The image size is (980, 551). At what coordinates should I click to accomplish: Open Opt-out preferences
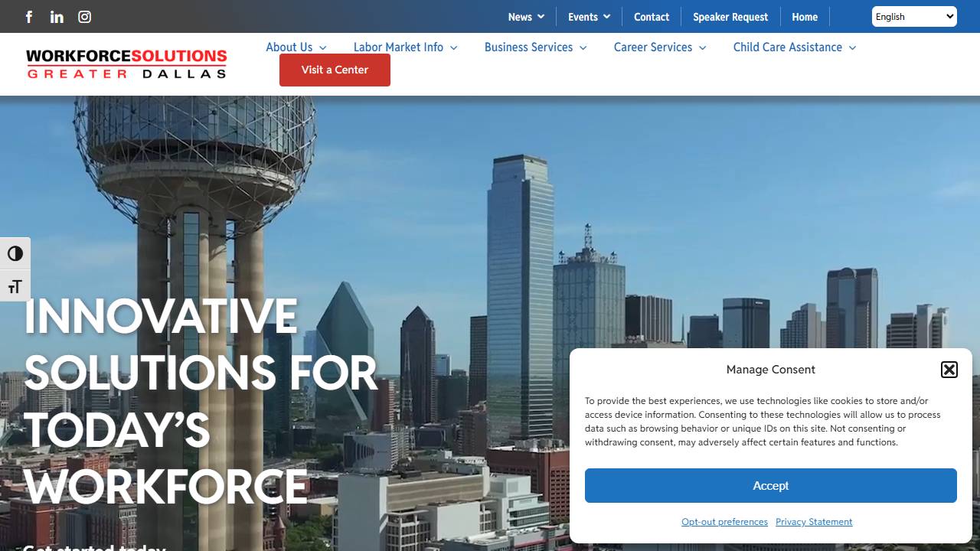pyautogui.click(x=724, y=521)
